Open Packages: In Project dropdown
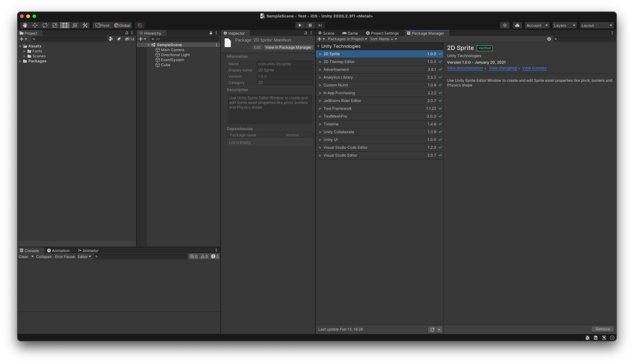The image size is (634, 364). (347, 39)
